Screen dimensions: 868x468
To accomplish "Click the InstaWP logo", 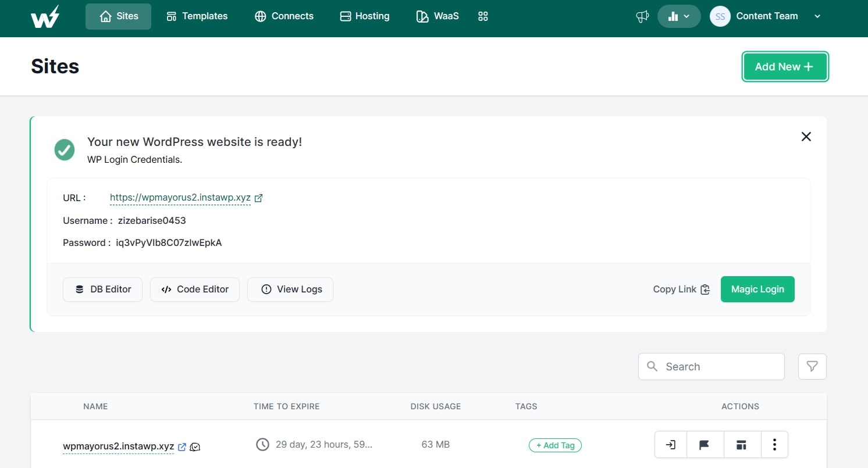I will (45, 16).
